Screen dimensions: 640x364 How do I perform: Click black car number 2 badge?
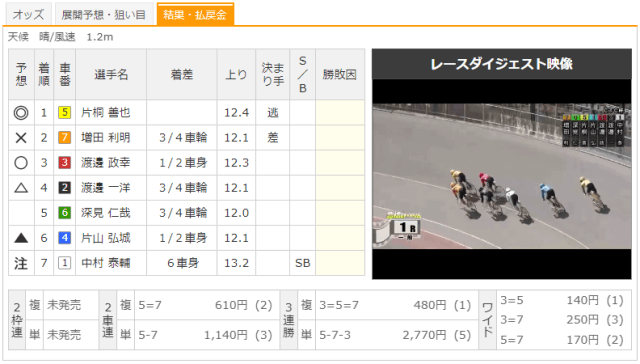coord(64,188)
